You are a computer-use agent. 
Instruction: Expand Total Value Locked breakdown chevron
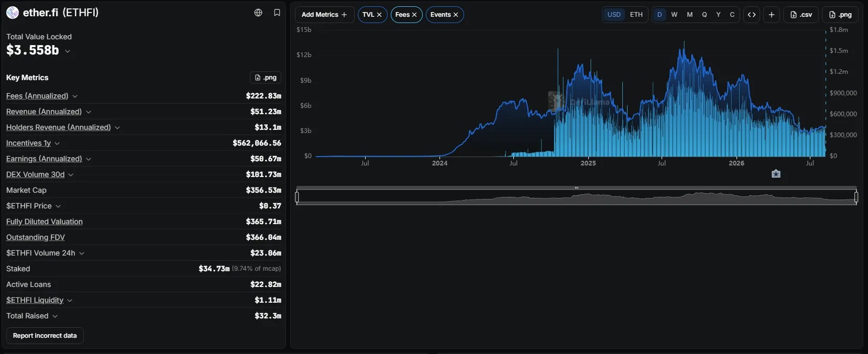pyautogui.click(x=68, y=51)
